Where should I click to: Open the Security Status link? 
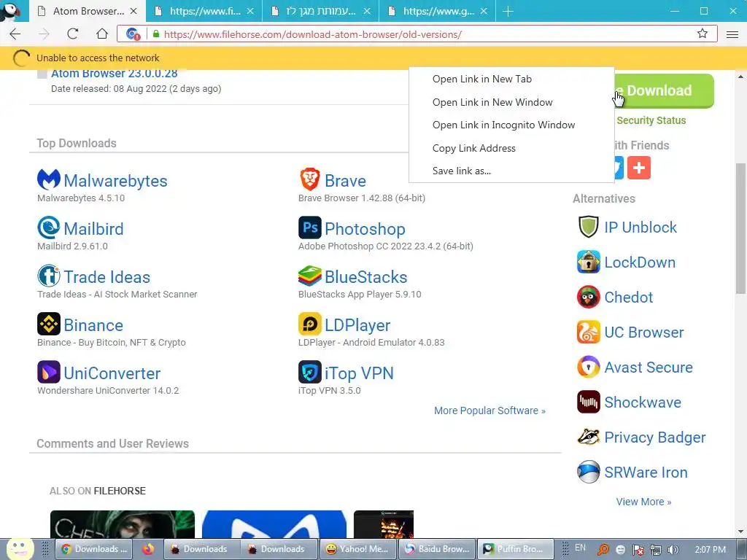coord(651,120)
